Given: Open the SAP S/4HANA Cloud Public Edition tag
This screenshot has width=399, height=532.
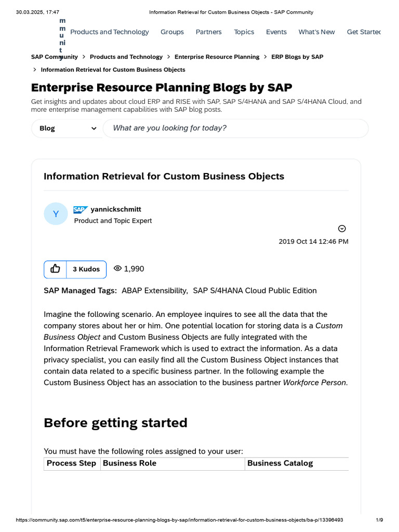Looking at the screenshot, I should pyautogui.click(x=255, y=291).
